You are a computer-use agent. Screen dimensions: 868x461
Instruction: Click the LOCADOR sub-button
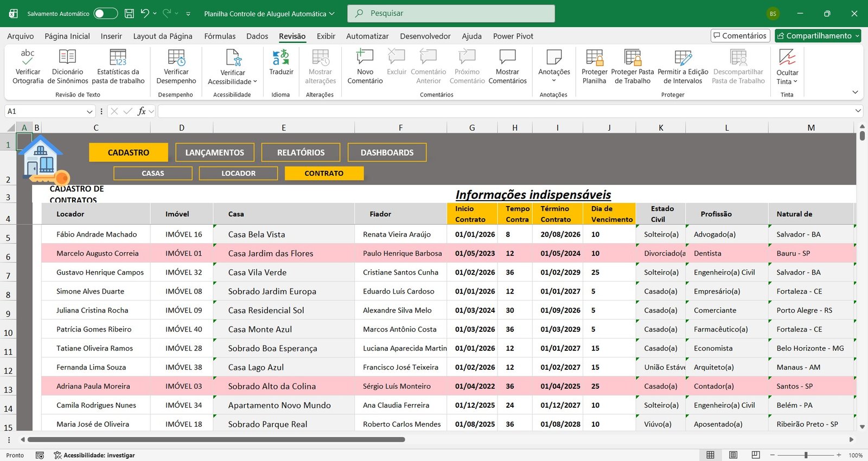239,173
